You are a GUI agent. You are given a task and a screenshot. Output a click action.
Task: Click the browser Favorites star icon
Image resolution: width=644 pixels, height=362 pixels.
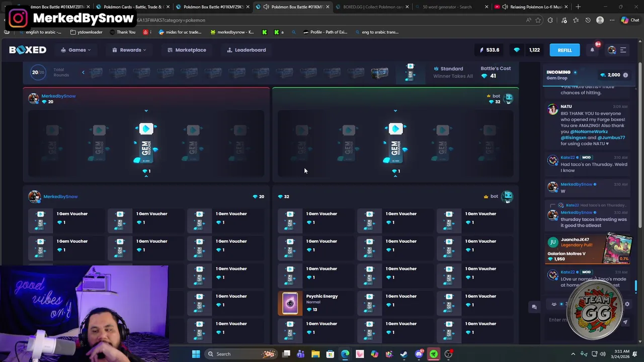click(538, 20)
